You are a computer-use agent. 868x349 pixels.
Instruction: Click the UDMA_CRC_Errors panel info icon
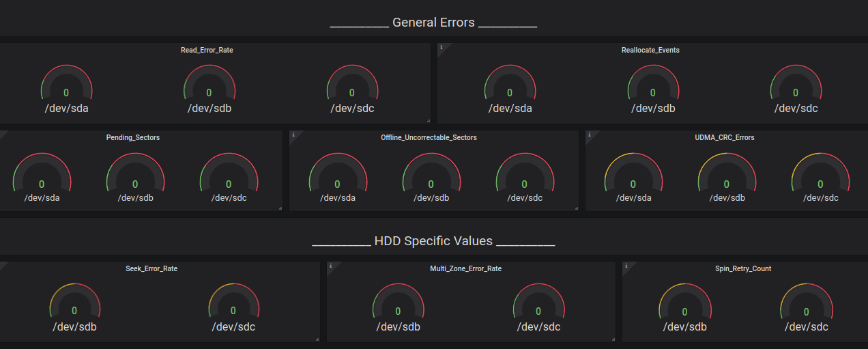[x=590, y=135]
